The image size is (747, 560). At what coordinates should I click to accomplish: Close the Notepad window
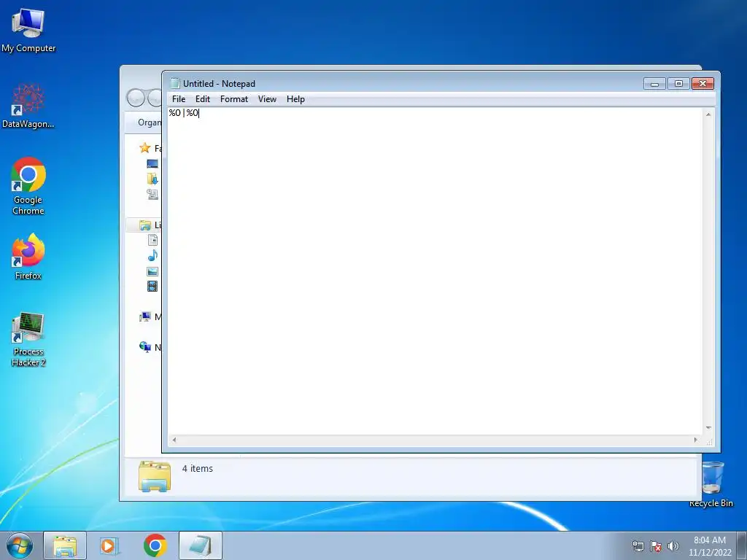point(703,84)
